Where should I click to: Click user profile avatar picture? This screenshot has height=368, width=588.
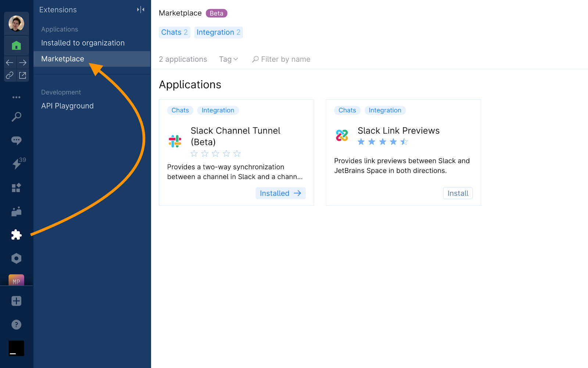tap(16, 24)
